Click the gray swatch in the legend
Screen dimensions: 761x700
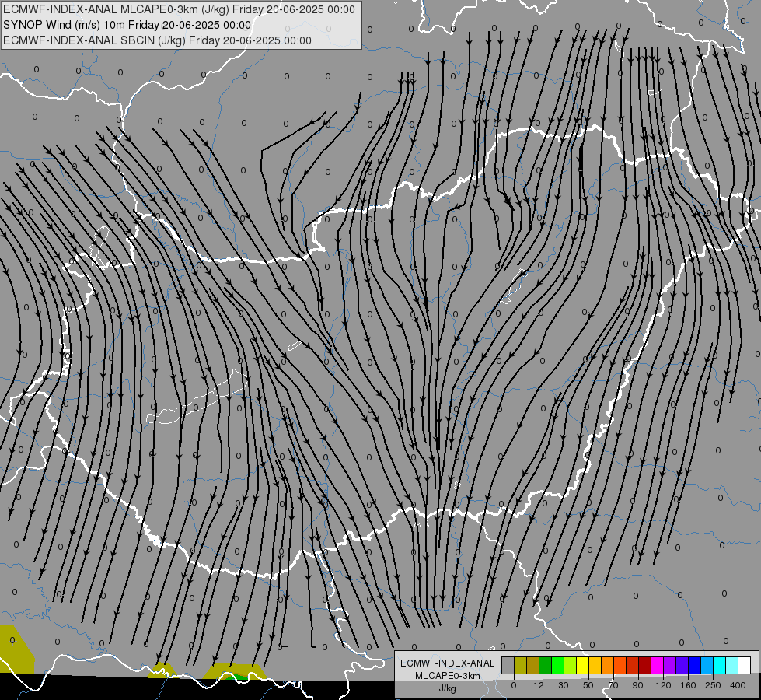pyautogui.click(x=508, y=666)
